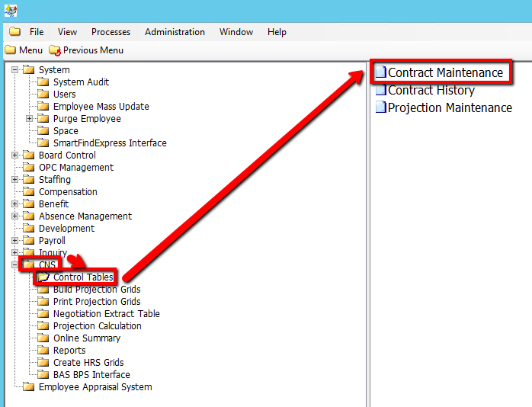Select SmartFindExpress Interface tree item

coord(110,143)
